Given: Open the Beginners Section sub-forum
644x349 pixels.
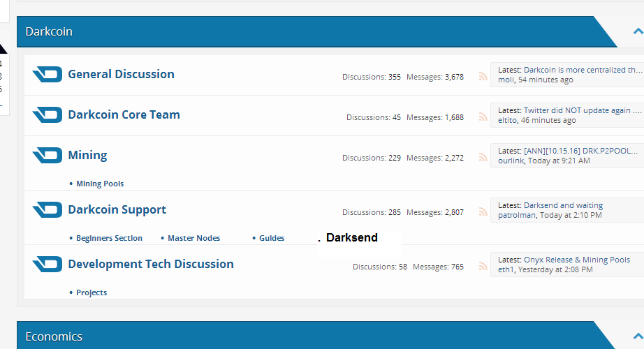Looking at the screenshot, I should point(109,238).
